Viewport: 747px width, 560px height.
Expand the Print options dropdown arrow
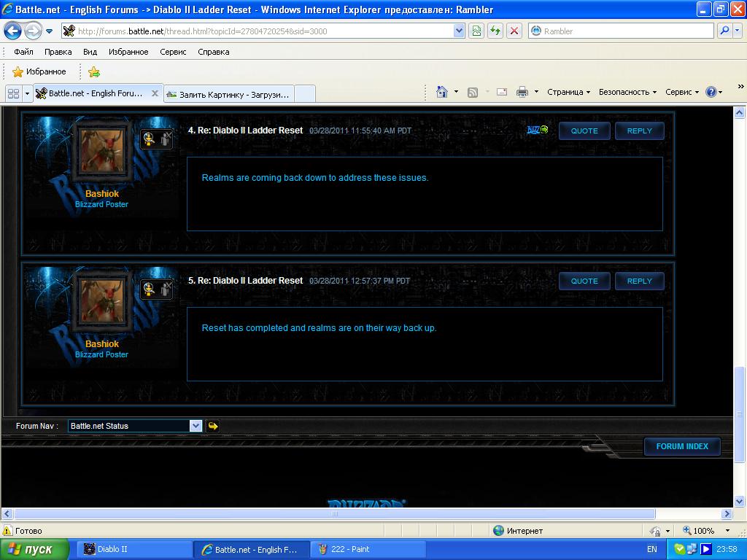pyautogui.click(x=536, y=92)
